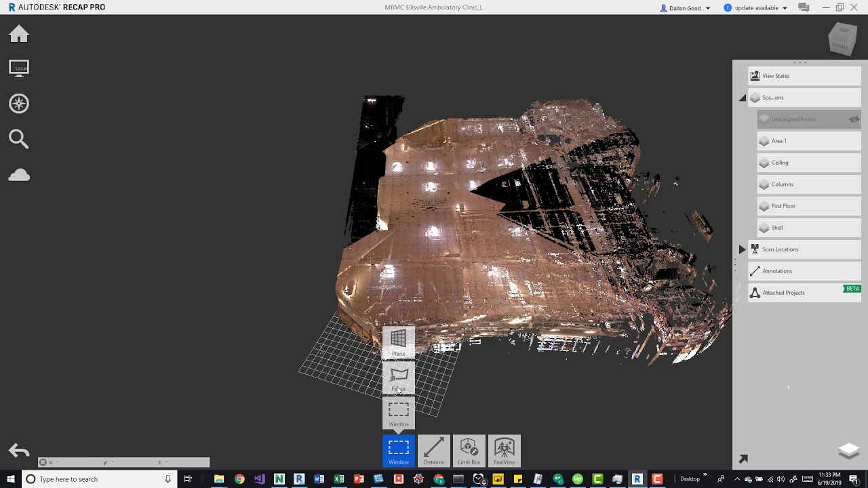Open the Limit Box tool

click(x=469, y=451)
